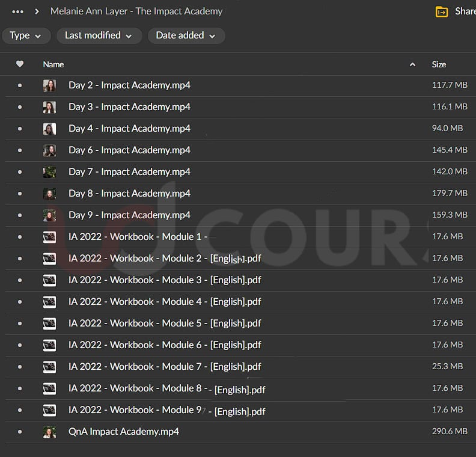Sort by the Name column header
476x457 pixels.
click(x=53, y=64)
